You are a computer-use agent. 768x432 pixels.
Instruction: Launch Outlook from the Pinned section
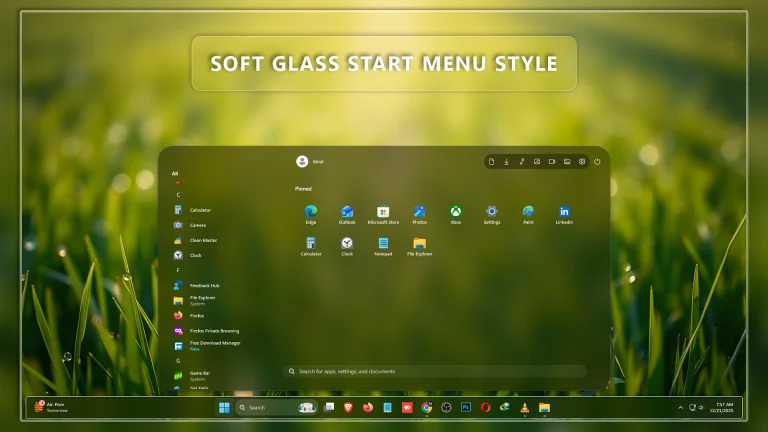[347, 215]
